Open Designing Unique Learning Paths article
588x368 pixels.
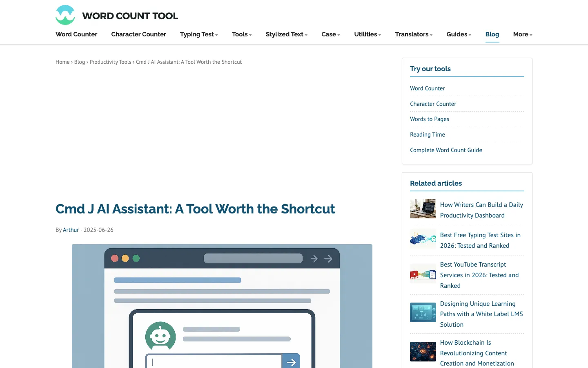pos(481,314)
